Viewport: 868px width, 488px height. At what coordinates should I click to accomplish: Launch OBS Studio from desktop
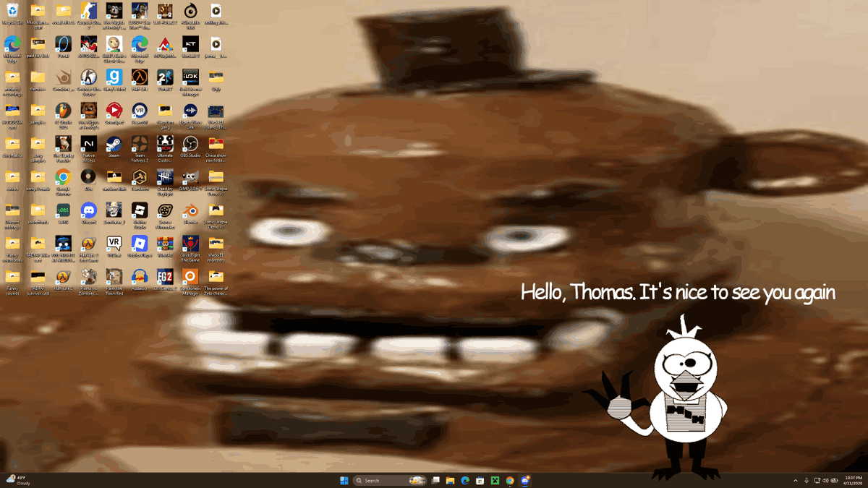coord(190,147)
